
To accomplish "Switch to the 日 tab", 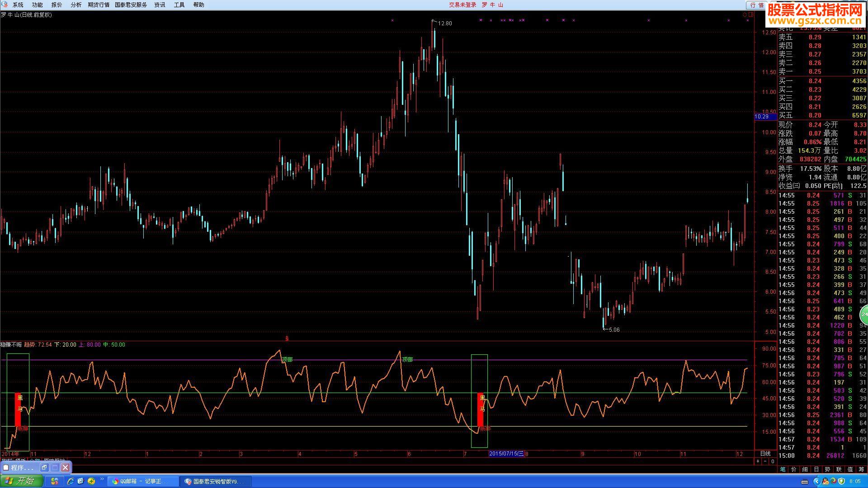I will point(816,469).
